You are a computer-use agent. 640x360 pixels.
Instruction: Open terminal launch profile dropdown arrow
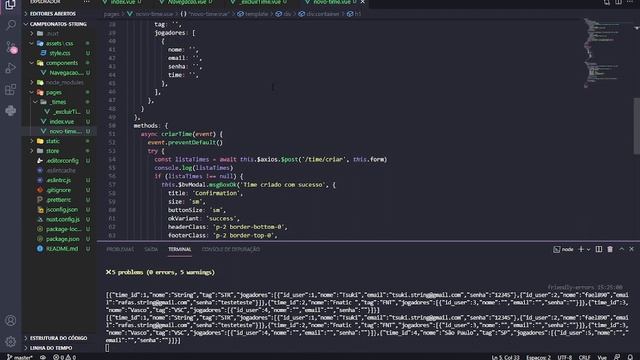(x=588, y=249)
